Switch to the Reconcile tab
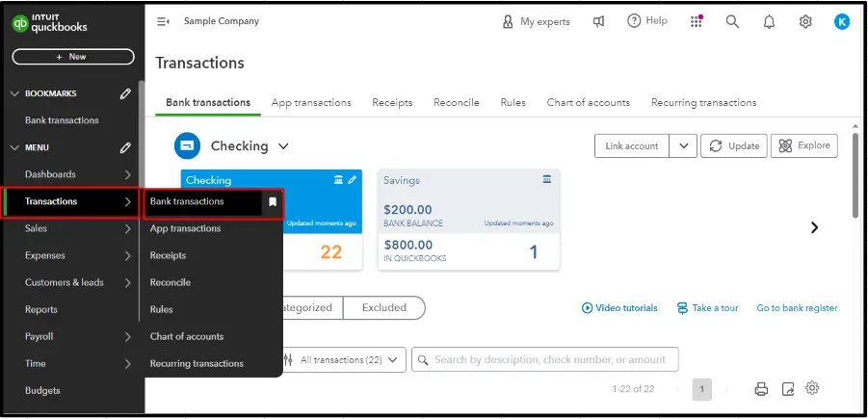The image size is (868, 419). pyautogui.click(x=456, y=102)
